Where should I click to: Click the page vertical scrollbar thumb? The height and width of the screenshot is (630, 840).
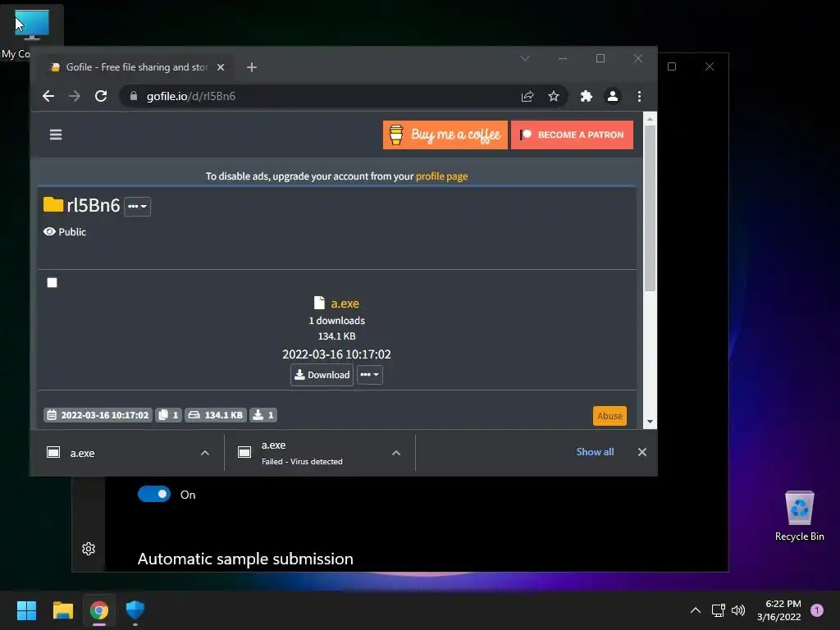tap(650, 209)
